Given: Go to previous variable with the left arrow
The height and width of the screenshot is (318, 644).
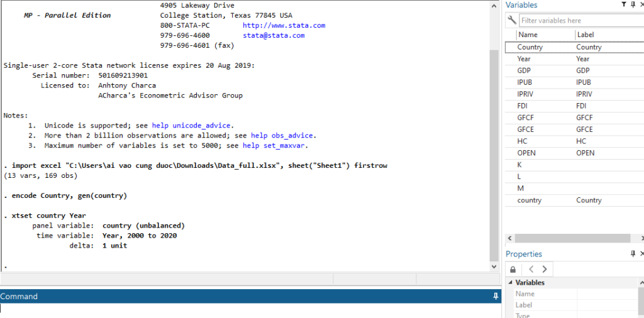Looking at the screenshot, I should pyautogui.click(x=531, y=269).
